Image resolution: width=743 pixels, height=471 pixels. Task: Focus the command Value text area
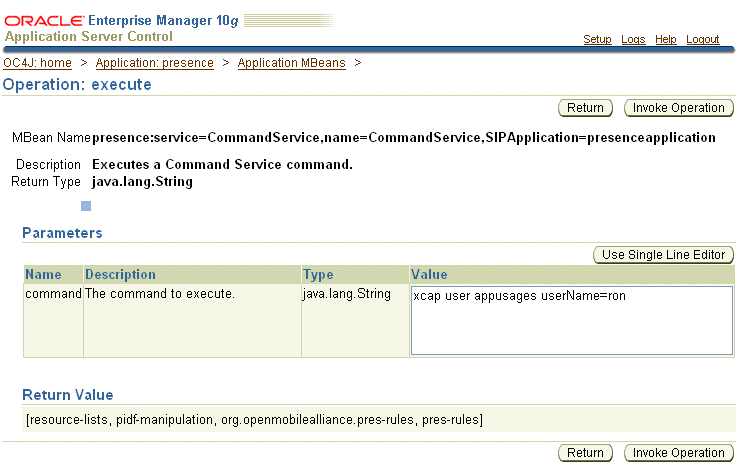(x=572, y=320)
